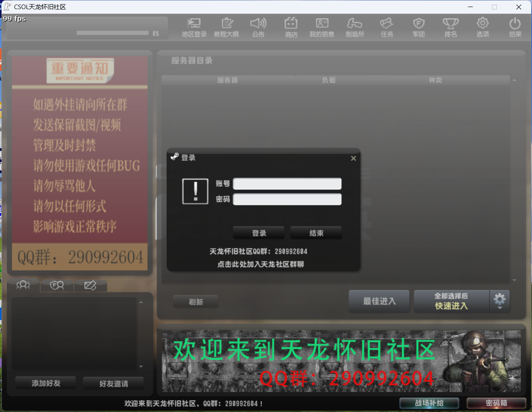Open the 军团 clan shield icon
Screen dimensions: 532x412
pos(419,27)
